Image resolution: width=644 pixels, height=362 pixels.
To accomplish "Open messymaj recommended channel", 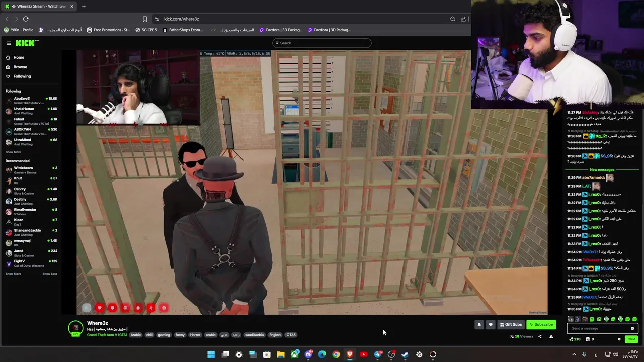I will (31, 242).
